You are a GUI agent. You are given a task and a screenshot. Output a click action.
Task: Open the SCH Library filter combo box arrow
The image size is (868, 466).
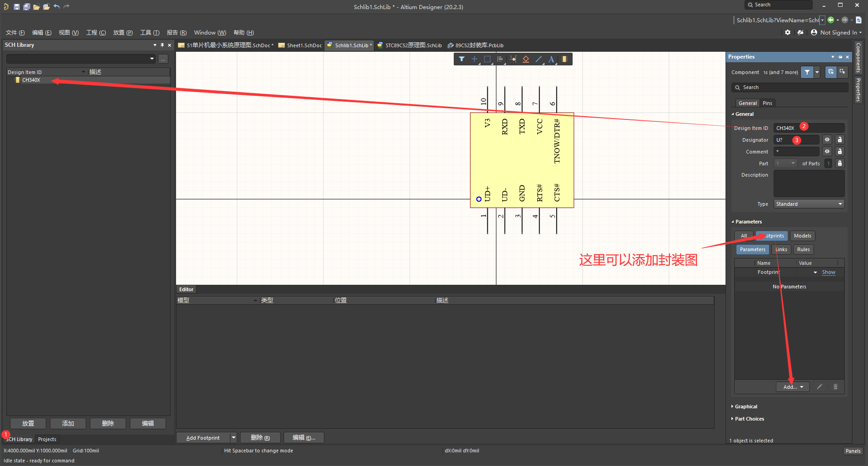click(152, 59)
